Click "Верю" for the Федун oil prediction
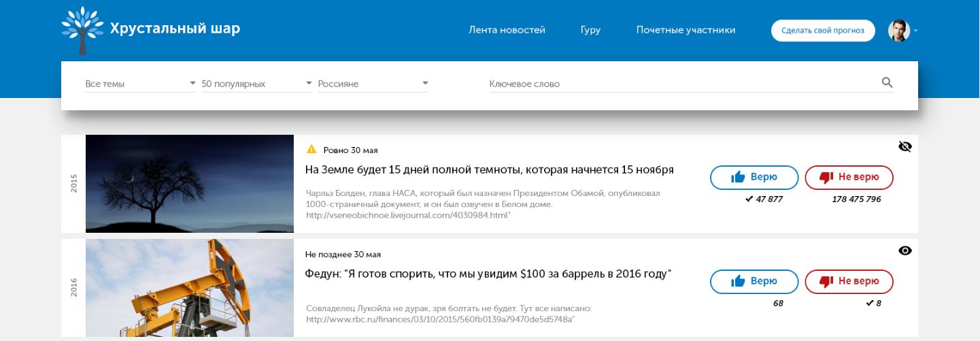This screenshot has width=980, height=341. point(754,281)
